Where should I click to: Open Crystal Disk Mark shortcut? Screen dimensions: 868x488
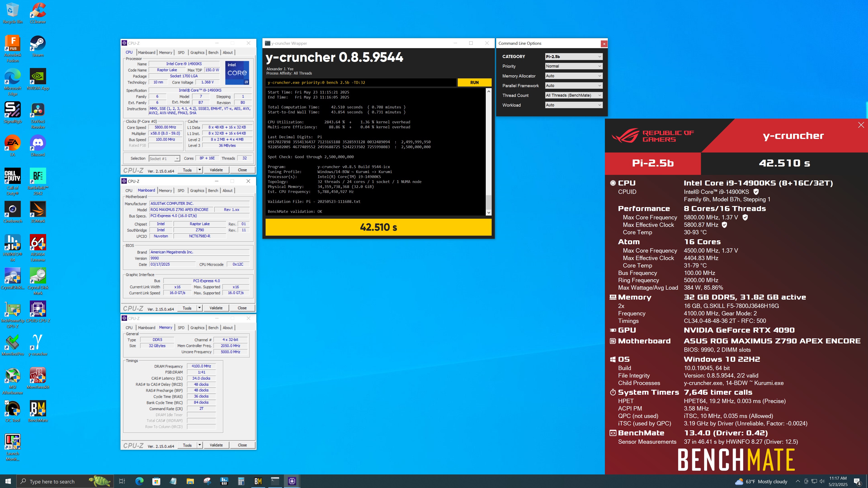pos(38,282)
